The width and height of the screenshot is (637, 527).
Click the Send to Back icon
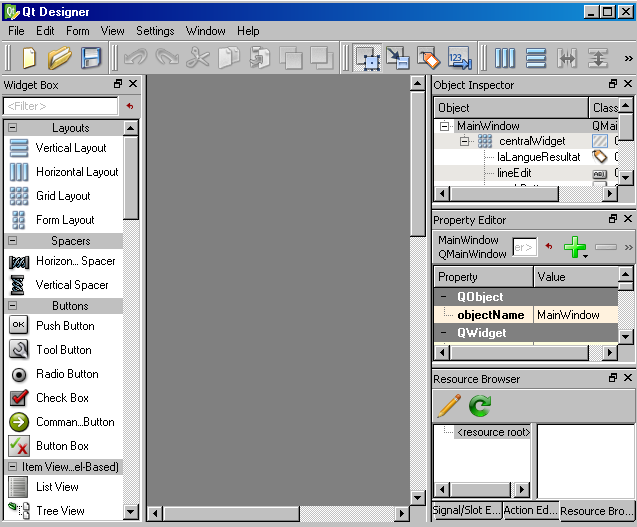tap(322, 58)
